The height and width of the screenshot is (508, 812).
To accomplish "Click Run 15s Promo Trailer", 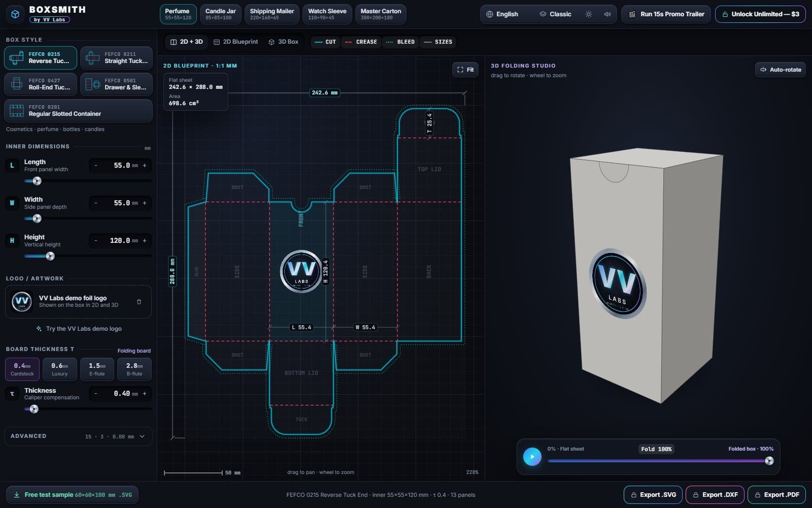I will coord(667,14).
